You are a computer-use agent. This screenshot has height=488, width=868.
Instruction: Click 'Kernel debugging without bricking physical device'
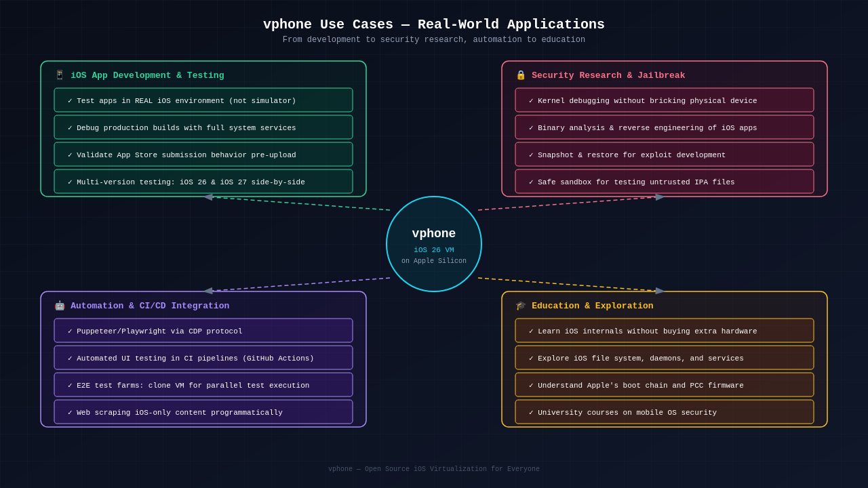pos(665,100)
